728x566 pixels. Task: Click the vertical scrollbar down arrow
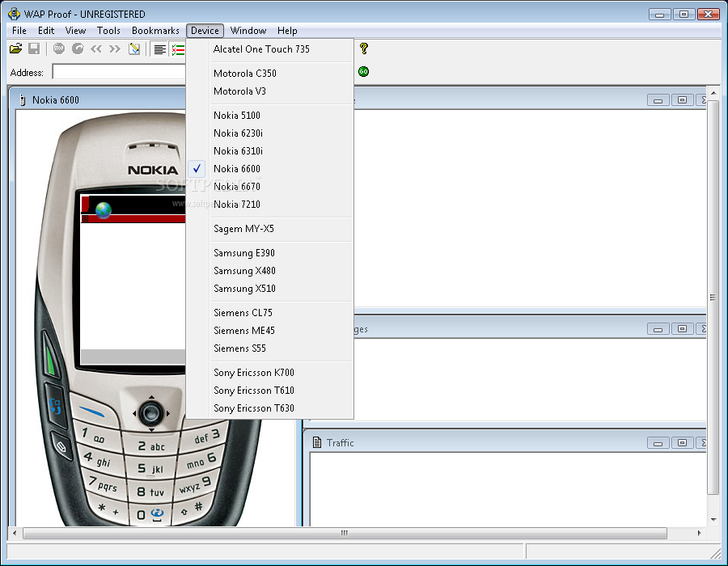click(x=713, y=520)
